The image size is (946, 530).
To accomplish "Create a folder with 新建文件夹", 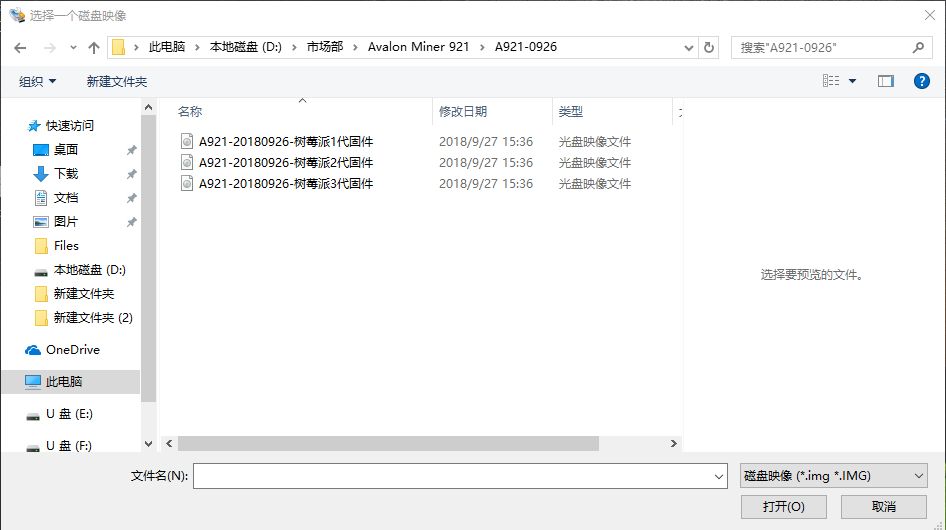I will tap(117, 81).
